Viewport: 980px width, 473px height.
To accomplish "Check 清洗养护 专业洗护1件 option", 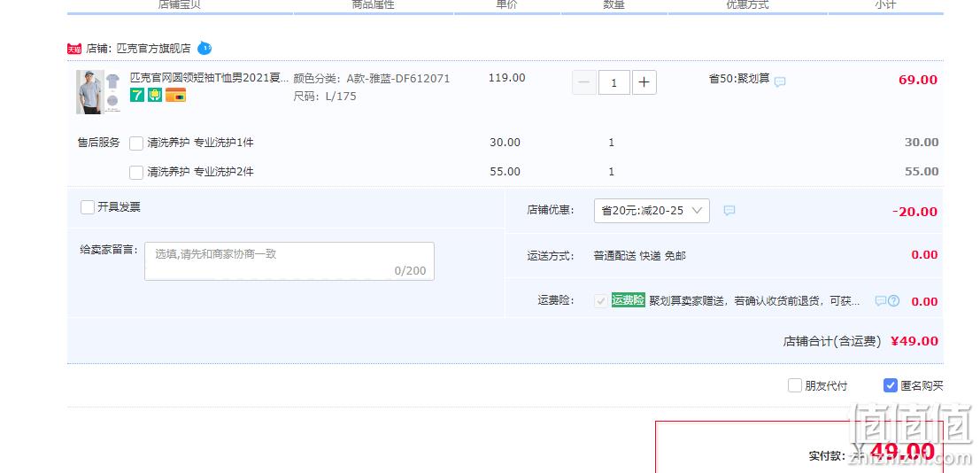I will point(136,143).
